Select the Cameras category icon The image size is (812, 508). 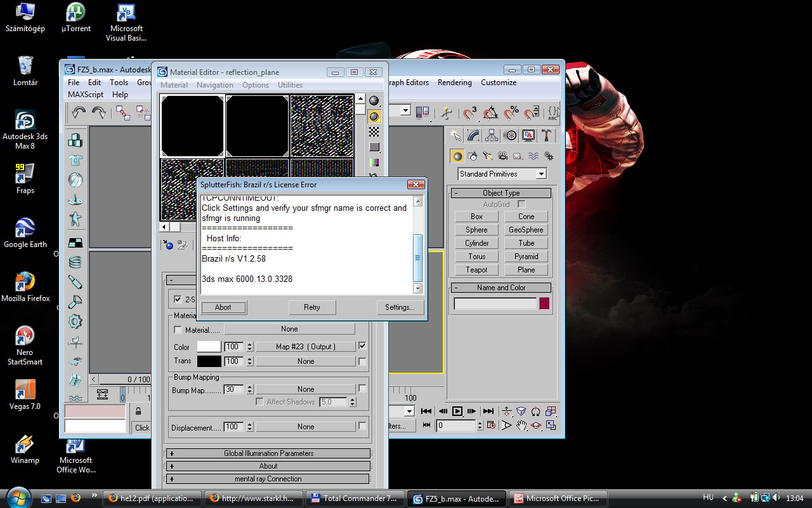(503, 156)
